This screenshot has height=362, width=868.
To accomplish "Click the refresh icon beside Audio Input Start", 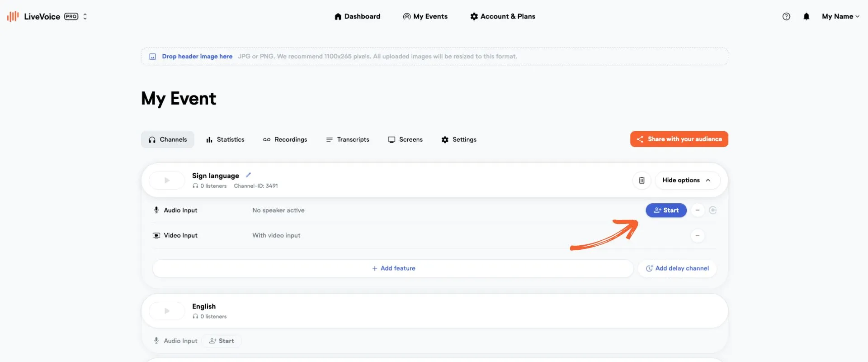I will pyautogui.click(x=713, y=210).
